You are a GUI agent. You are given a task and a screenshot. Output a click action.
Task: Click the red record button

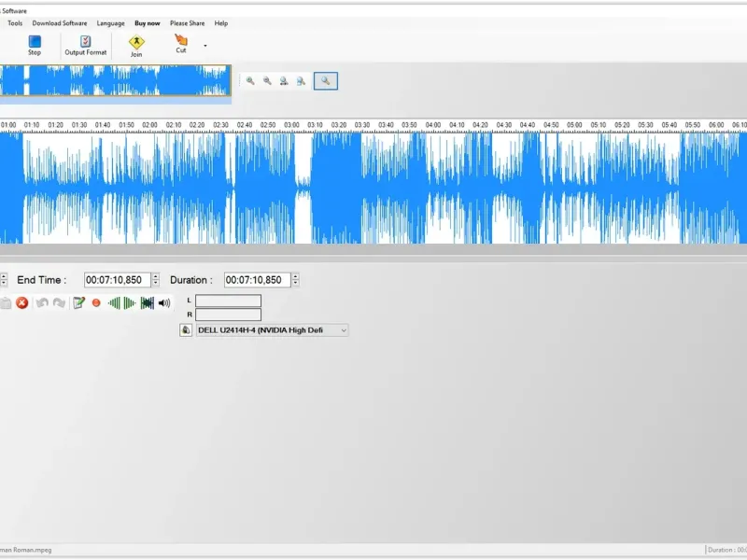pos(96,303)
